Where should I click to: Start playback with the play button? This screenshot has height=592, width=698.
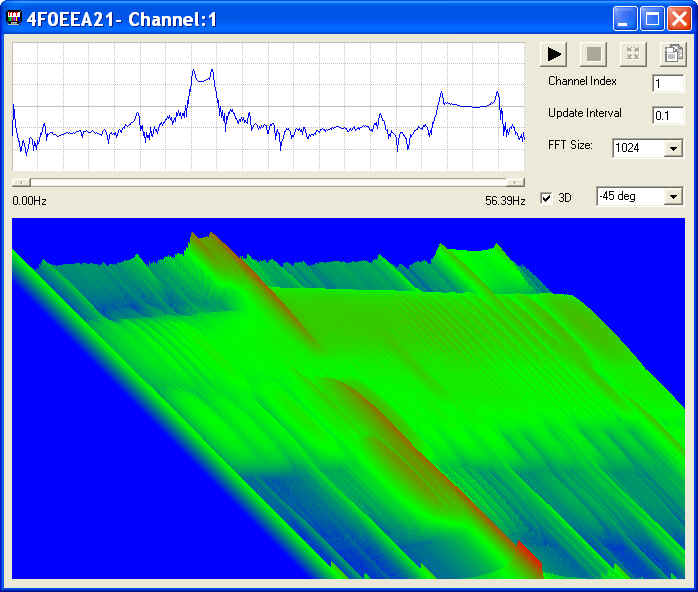pyautogui.click(x=554, y=54)
